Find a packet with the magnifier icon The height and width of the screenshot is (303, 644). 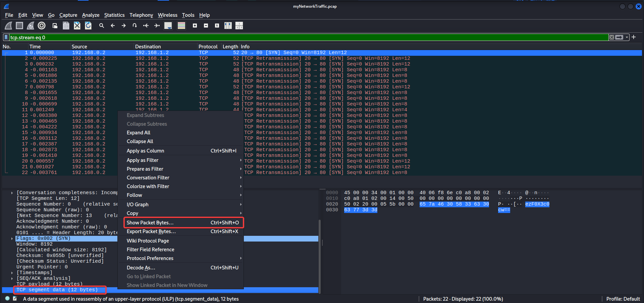[102, 26]
